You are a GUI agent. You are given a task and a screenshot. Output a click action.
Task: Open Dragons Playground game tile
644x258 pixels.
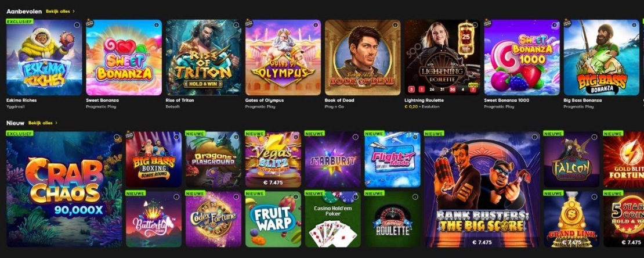213,159
